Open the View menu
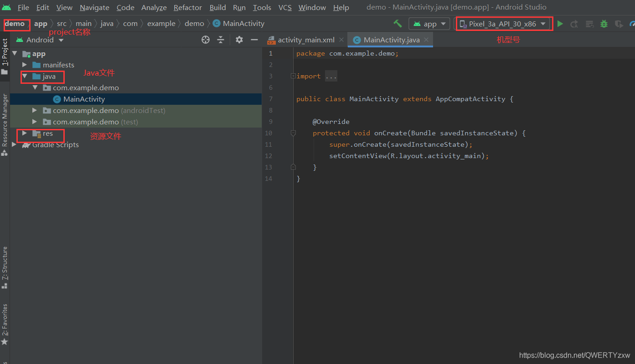The image size is (635, 364). coord(64,7)
